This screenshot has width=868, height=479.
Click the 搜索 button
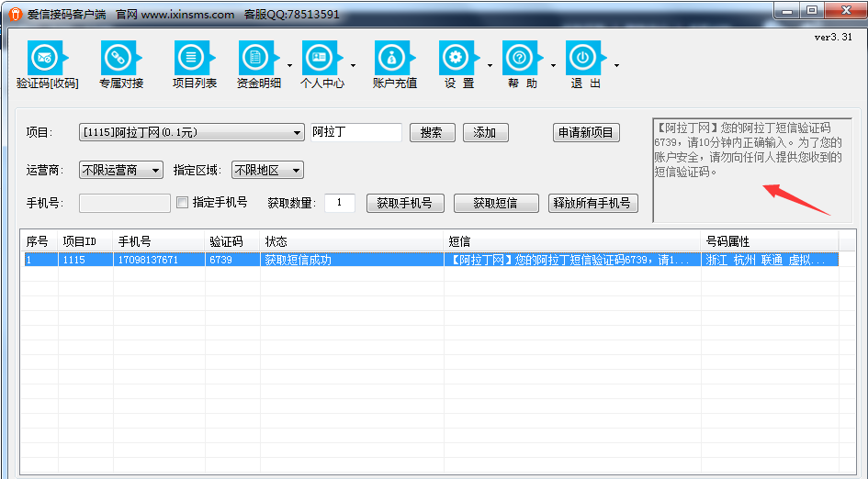[x=433, y=133]
